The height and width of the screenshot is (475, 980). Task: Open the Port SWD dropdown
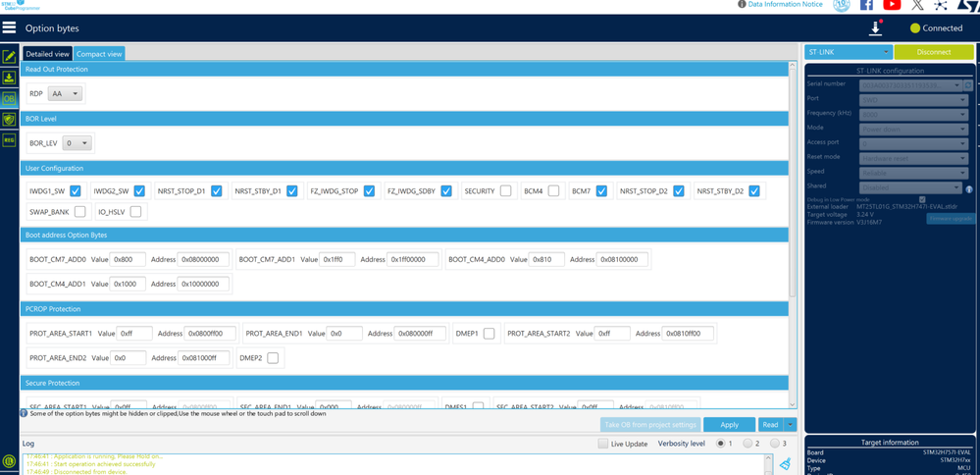[914, 100]
